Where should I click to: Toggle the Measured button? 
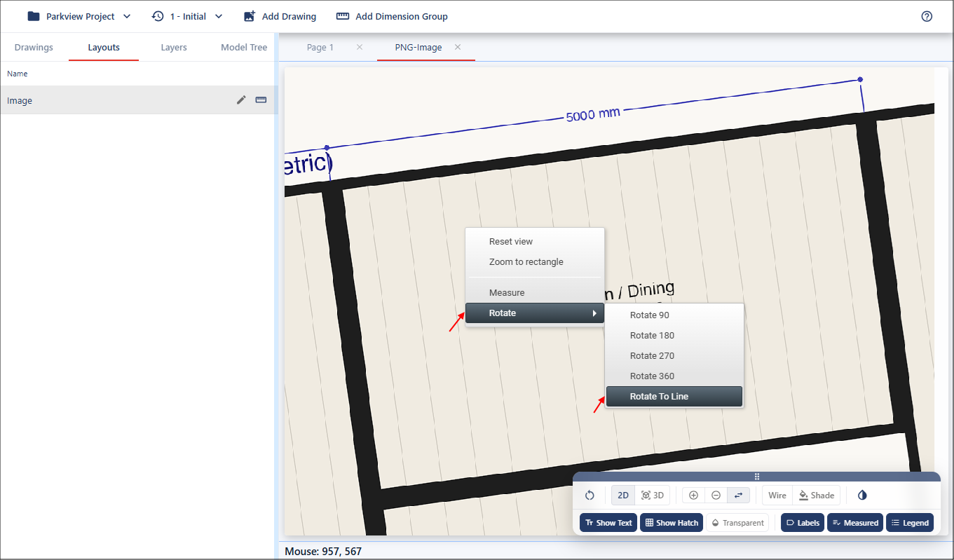click(x=855, y=522)
